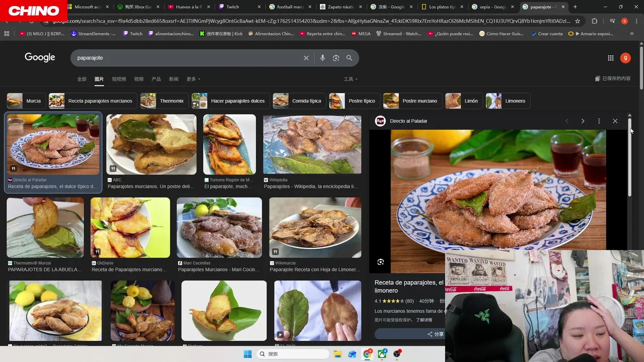Select the Murcia filter chip
The height and width of the screenshot is (362, 644).
[26, 101]
